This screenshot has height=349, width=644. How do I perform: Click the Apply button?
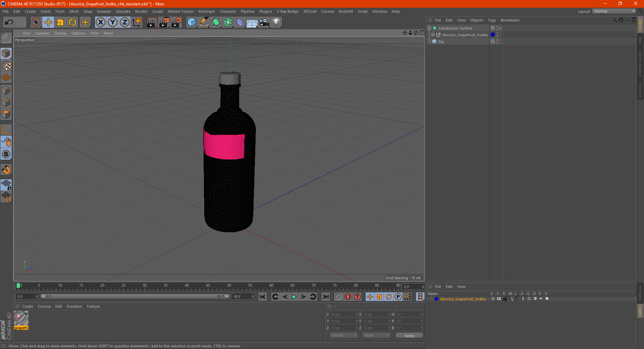(x=409, y=336)
